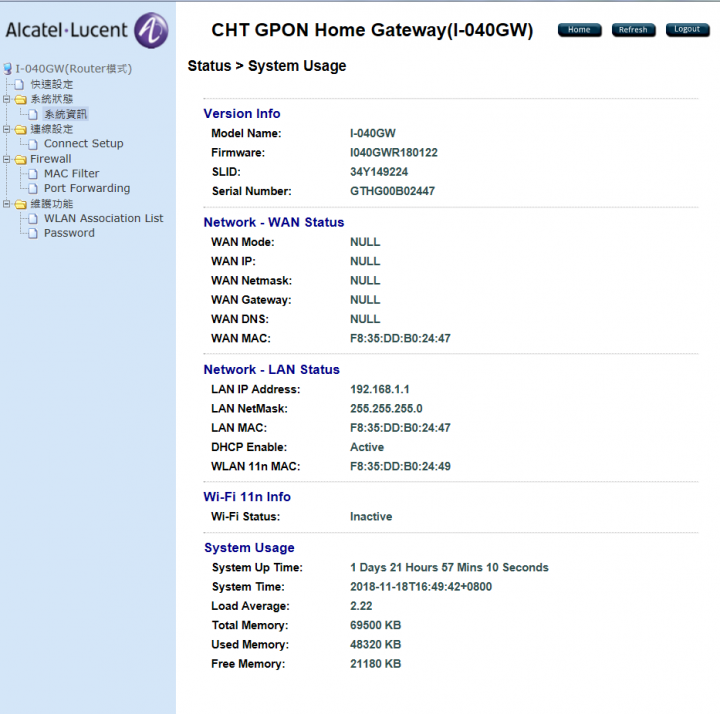Screen dimensions: 720x714
Task: Click the Network - LAN Status heading
Action: point(271,370)
